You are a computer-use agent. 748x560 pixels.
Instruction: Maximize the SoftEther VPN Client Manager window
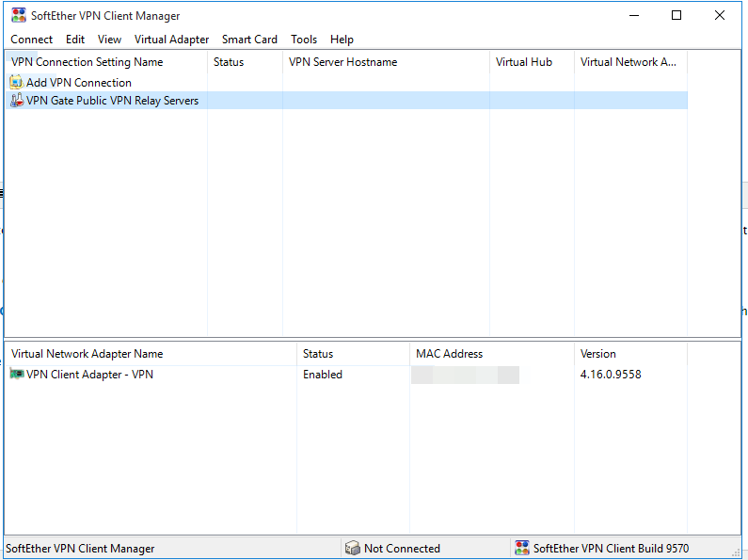pos(676,15)
